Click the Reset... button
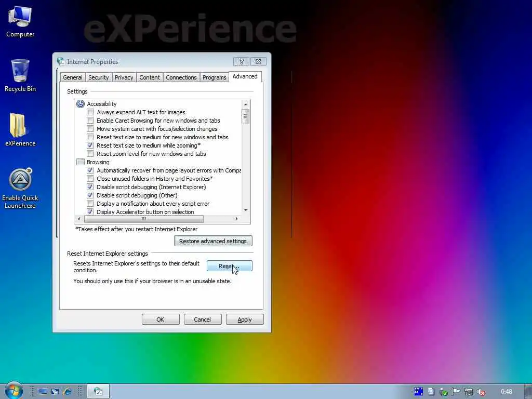The width and height of the screenshot is (532, 399). click(229, 266)
